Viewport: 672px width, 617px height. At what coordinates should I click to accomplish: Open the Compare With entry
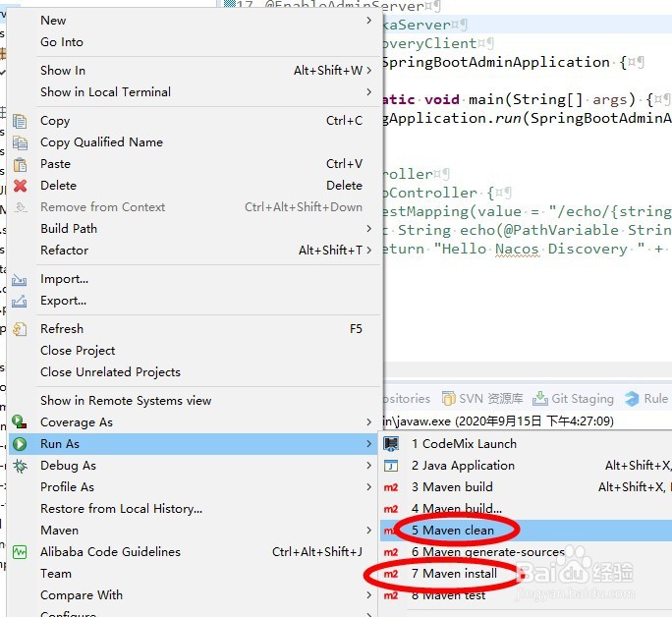(x=82, y=595)
